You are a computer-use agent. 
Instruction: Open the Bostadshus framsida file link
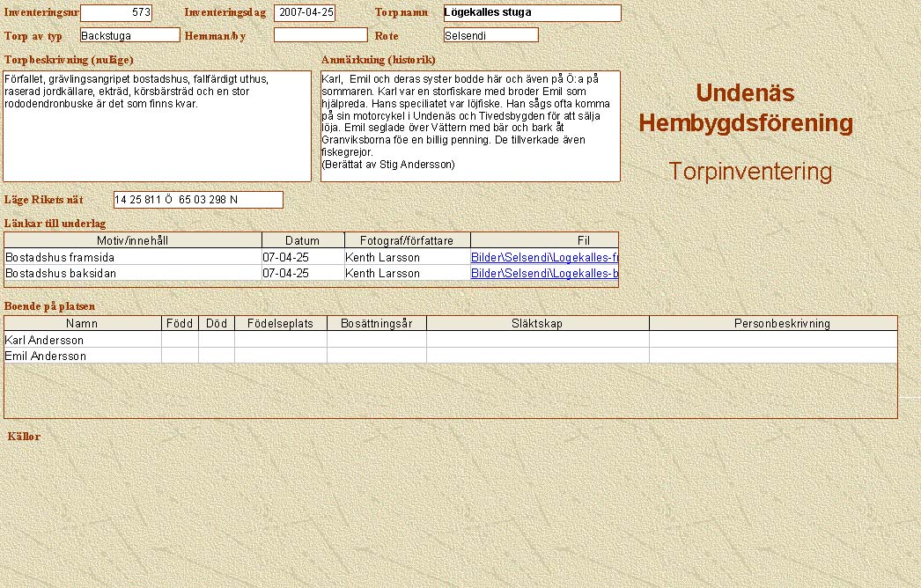click(544, 258)
